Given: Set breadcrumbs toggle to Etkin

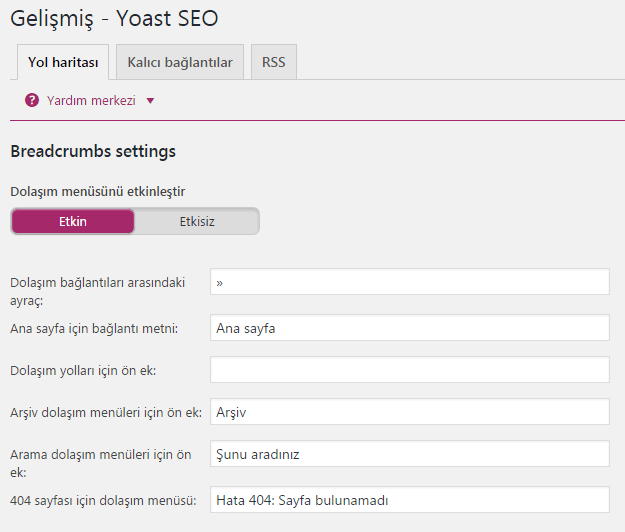Looking at the screenshot, I should (73, 221).
